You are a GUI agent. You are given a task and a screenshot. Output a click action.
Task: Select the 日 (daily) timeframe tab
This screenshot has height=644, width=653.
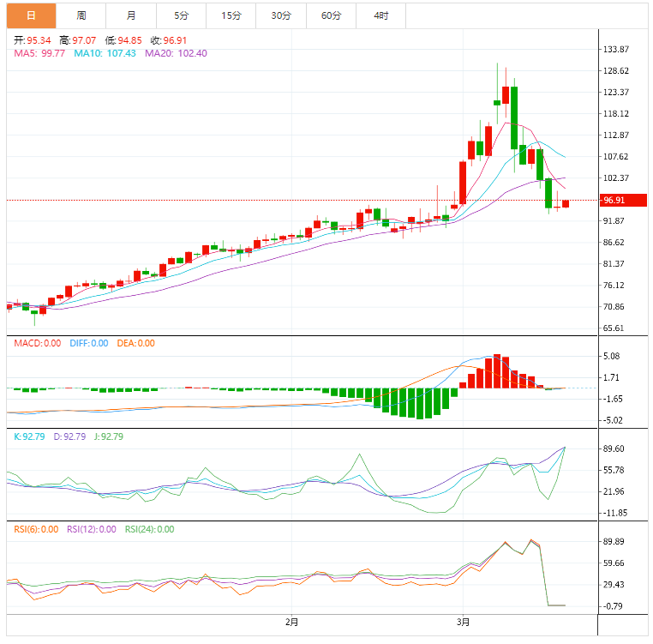(32, 15)
